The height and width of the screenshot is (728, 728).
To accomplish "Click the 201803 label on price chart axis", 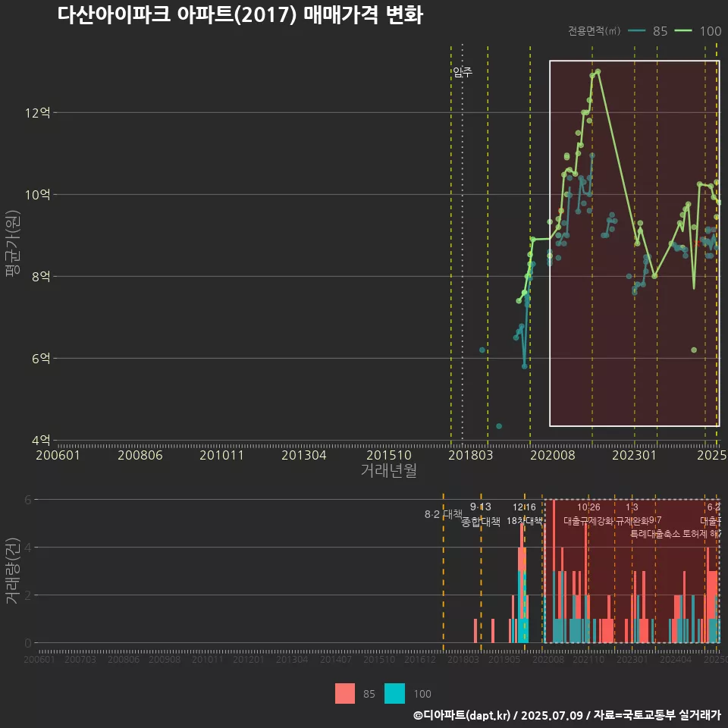I will click(x=470, y=455).
